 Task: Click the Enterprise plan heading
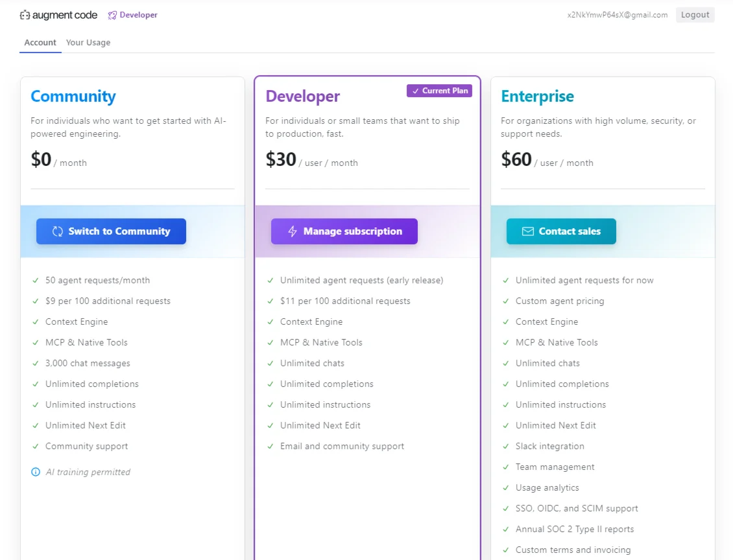point(537,96)
